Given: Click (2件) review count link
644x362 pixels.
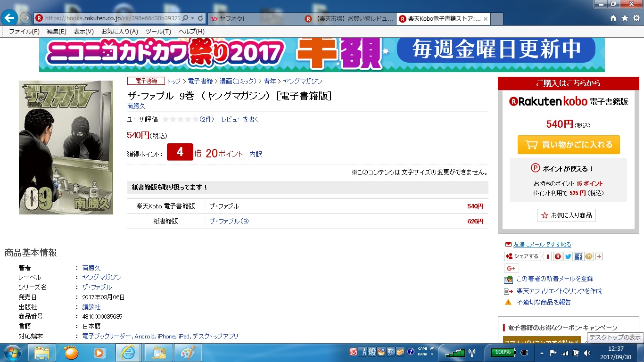Looking at the screenshot, I should pos(206,120).
